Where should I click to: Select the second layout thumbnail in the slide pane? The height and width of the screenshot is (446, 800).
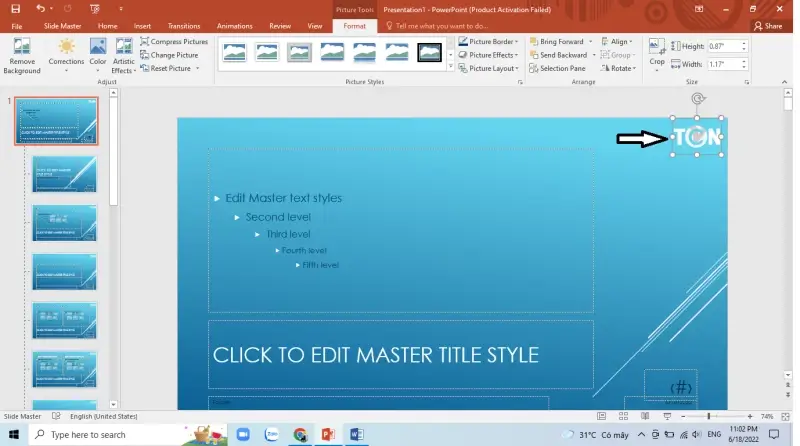click(x=65, y=174)
